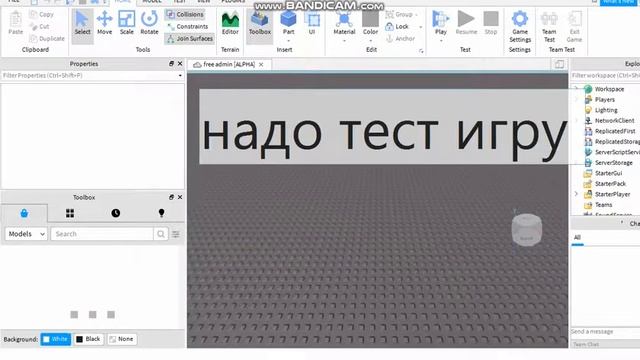Set toolbox background to White
Viewport: 640px width, 360px height.
pyautogui.click(x=56, y=339)
